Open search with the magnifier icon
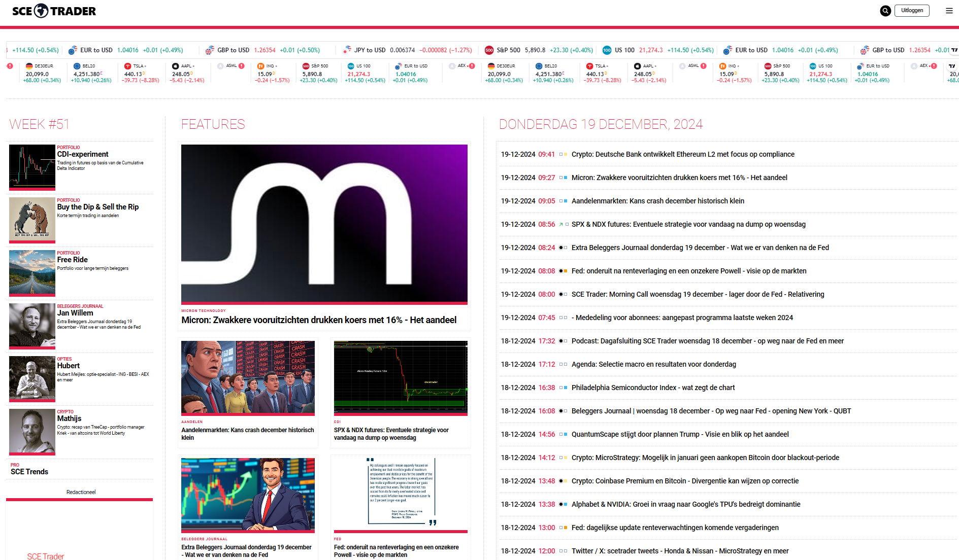The height and width of the screenshot is (560, 959). coord(885,11)
